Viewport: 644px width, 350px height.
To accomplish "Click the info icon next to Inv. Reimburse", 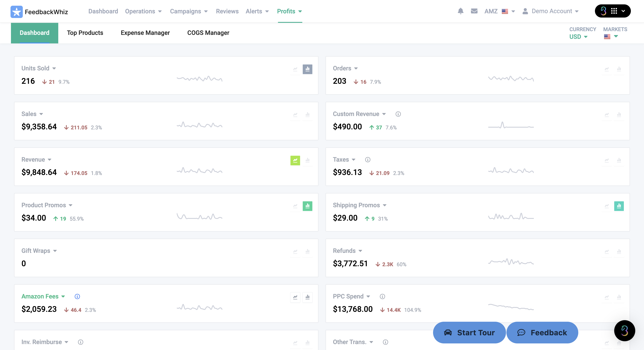I will pyautogui.click(x=81, y=342).
